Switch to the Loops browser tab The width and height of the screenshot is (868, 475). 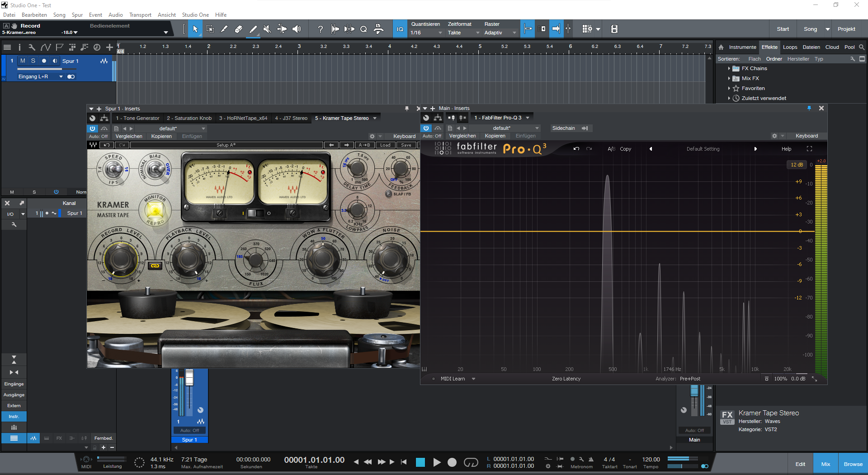[x=790, y=47]
